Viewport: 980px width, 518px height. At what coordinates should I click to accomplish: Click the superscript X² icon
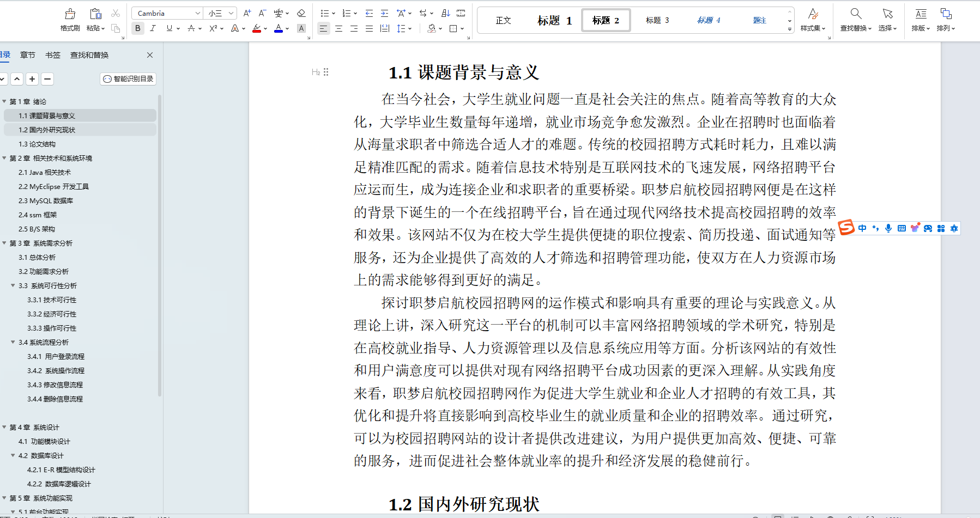pyautogui.click(x=213, y=28)
